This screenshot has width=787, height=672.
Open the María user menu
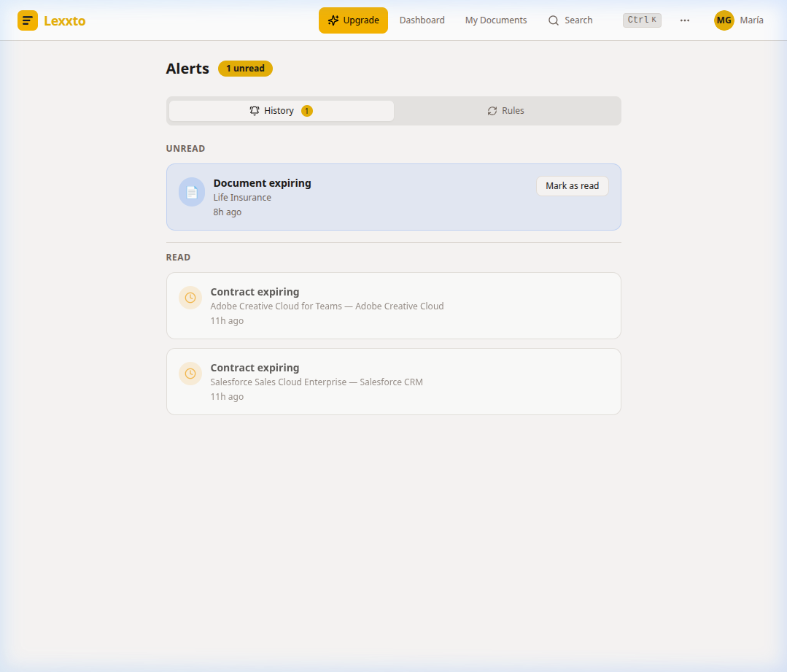click(x=751, y=20)
